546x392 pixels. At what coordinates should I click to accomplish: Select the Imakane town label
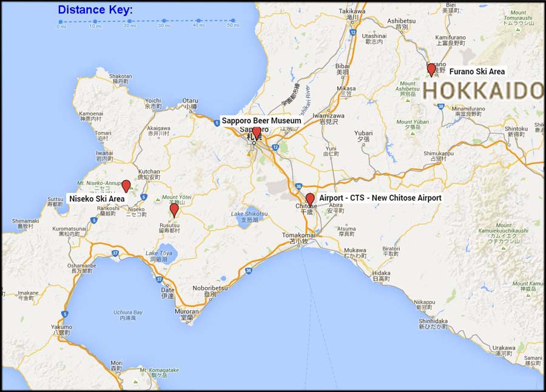coord(28,296)
